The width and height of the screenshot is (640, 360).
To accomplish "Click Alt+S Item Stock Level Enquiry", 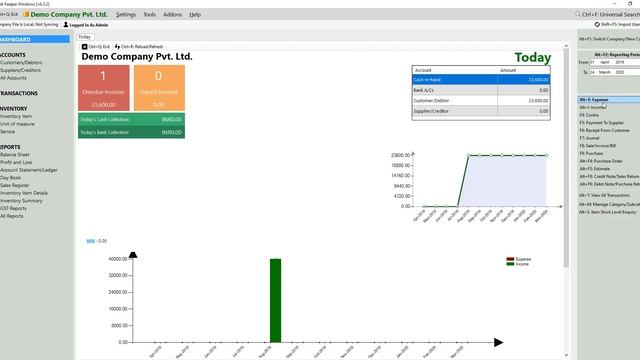I will [608, 212].
